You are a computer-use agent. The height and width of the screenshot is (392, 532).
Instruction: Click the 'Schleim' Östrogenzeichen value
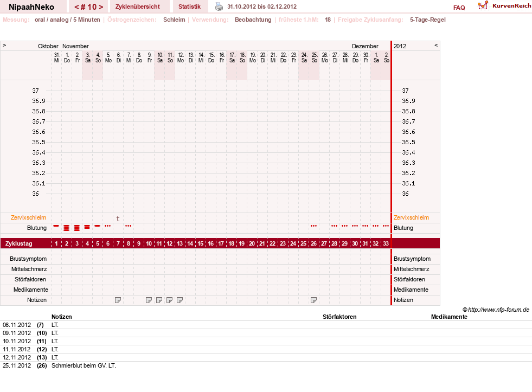click(x=174, y=20)
